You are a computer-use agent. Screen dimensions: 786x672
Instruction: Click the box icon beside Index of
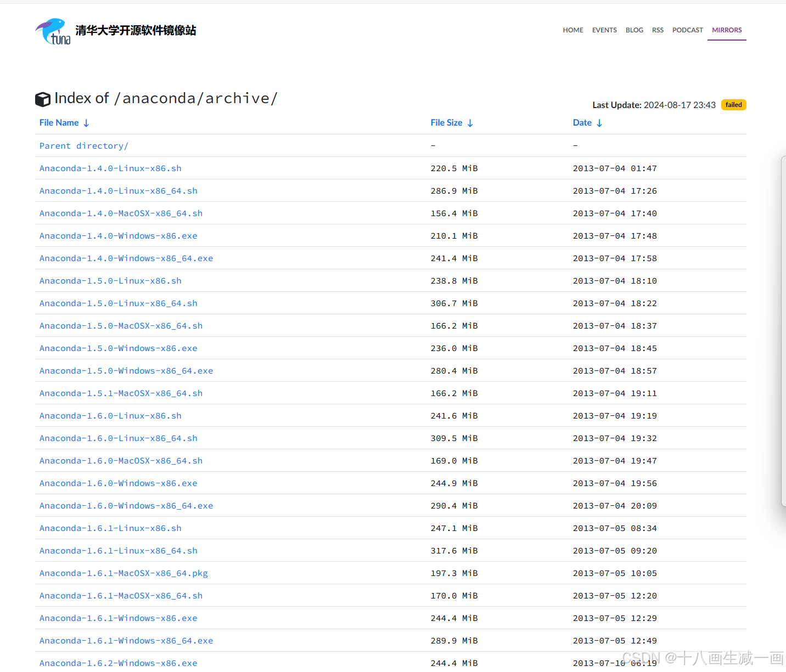(x=43, y=99)
